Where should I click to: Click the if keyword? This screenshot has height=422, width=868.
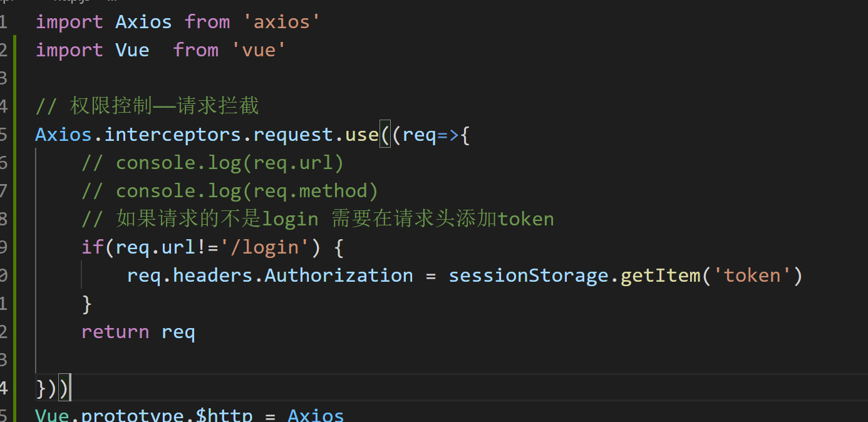click(93, 247)
